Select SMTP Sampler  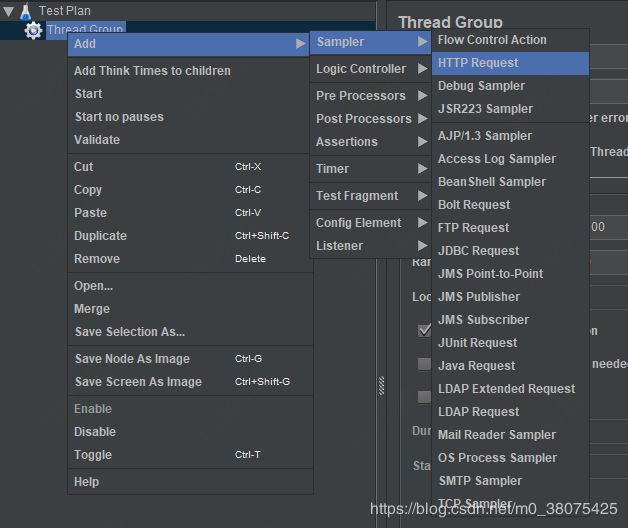click(x=510, y=481)
